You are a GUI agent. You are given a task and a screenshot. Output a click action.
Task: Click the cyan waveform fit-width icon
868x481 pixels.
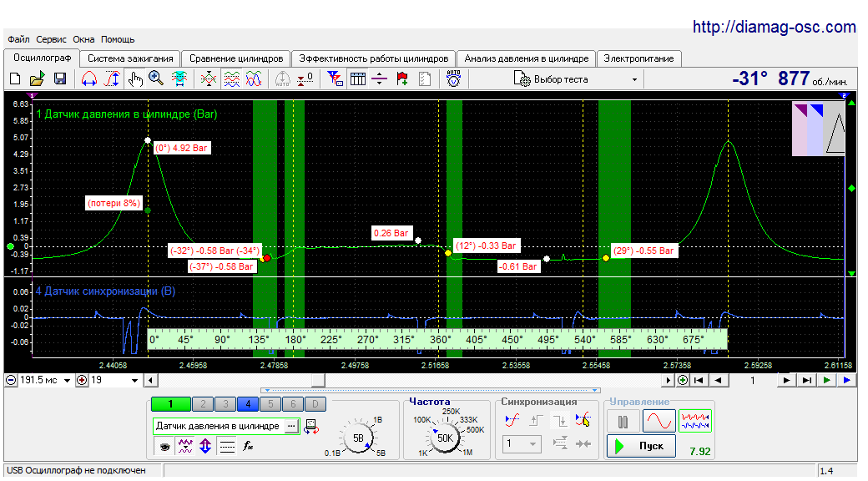[x=179, y=79]
